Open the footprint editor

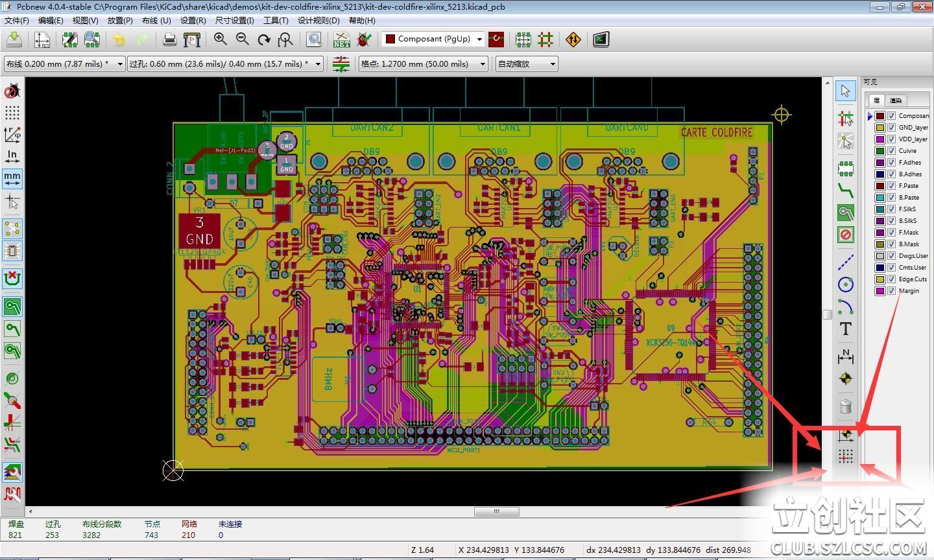70,40
